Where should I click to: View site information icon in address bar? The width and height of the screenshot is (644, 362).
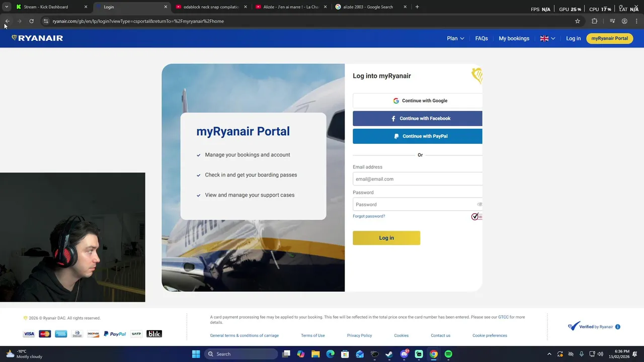46,21
